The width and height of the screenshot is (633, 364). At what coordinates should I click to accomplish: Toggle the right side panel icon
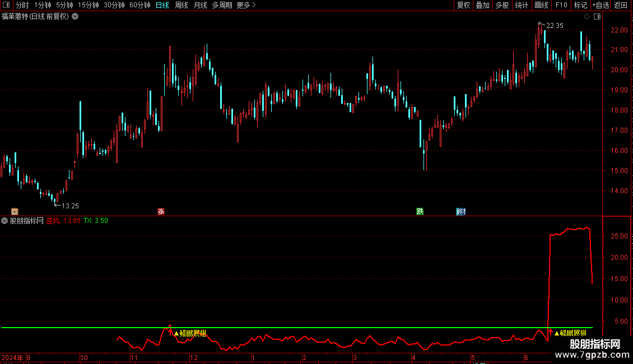pyautogui.click(x=597, y=17)
